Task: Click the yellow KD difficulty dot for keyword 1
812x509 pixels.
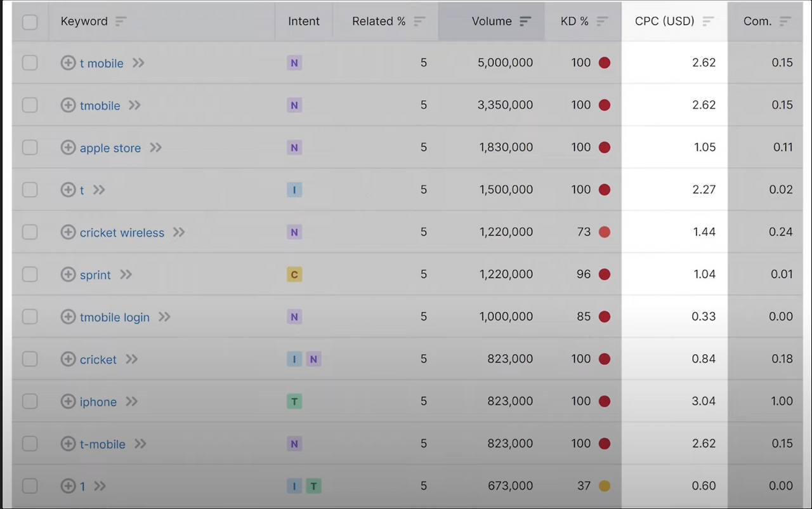Action: (604, 486)
